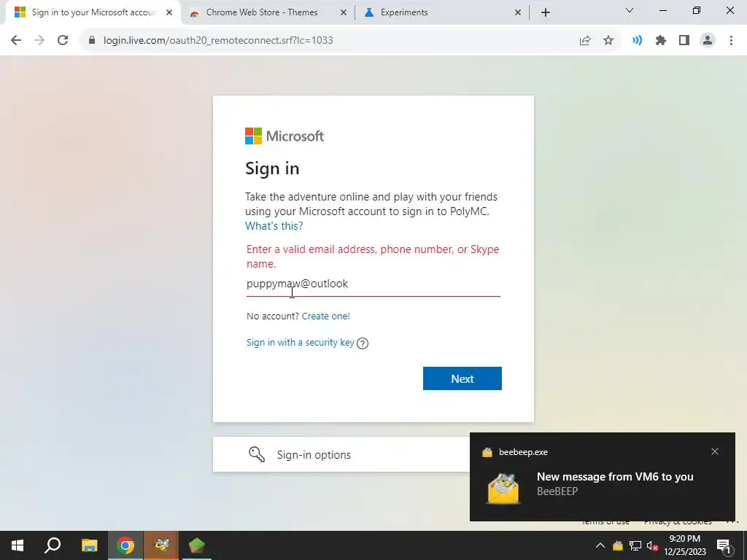This screenshot has width=747, height=560.
Task: Click the forward navigation arrow
Action: pyautogui.click(x=39, y=41)
